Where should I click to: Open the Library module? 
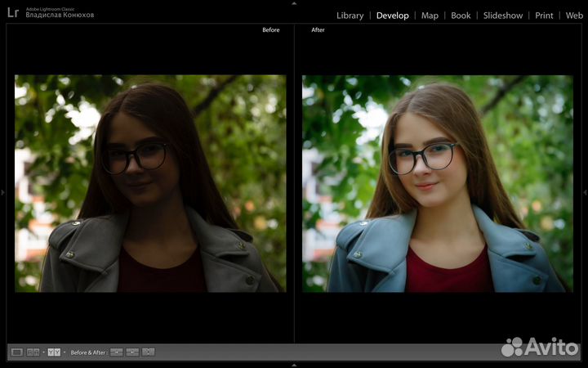350,16
